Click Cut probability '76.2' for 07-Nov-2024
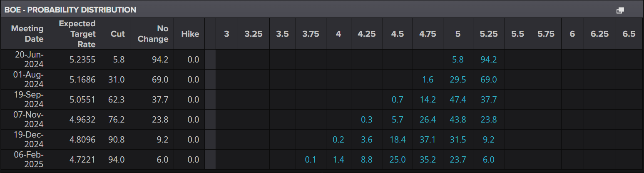Viewport: 644px width, 173px height. (117, 120)
